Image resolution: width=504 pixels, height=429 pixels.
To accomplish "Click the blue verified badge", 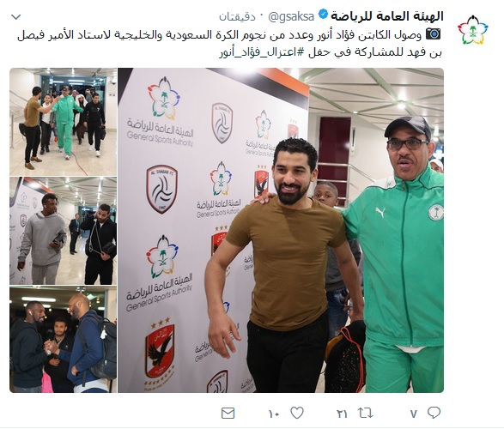I will 323,15.
